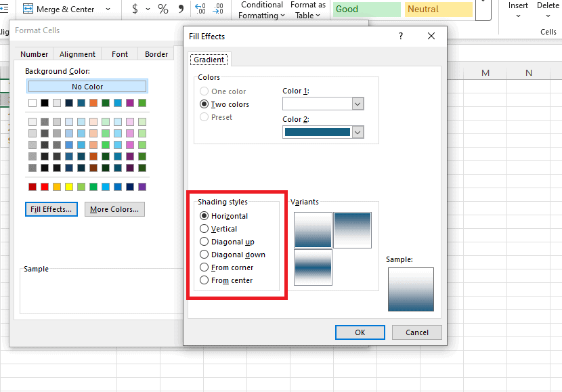The image size is (562, 392).
Task: Switch to the Number tab
Action: 34,54
